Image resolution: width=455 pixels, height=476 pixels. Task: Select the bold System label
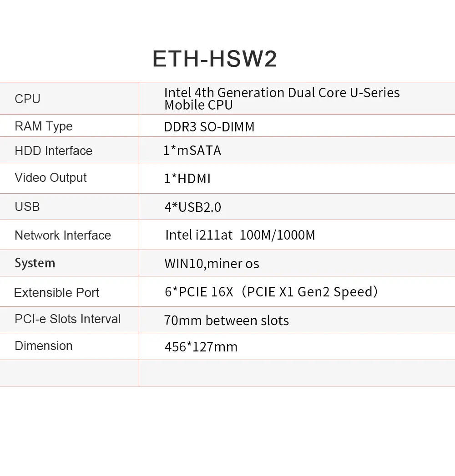(x=35, y=263)
